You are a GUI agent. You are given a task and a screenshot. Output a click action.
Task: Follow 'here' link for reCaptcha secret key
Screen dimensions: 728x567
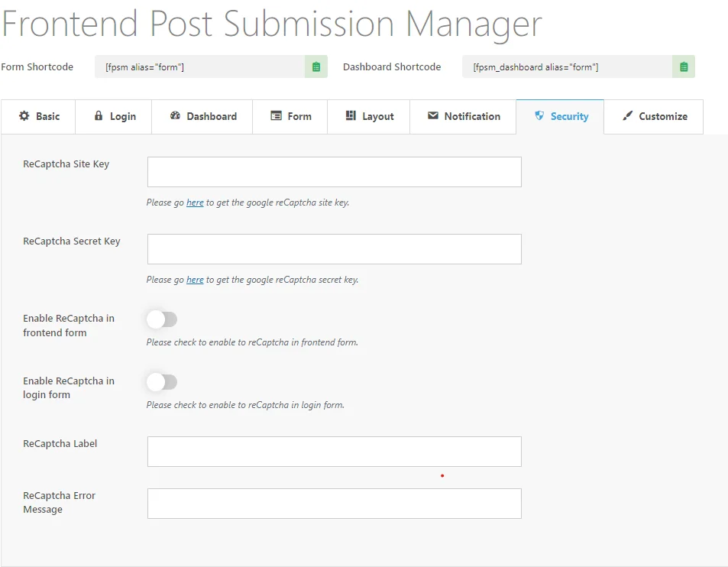click(195, 280)
